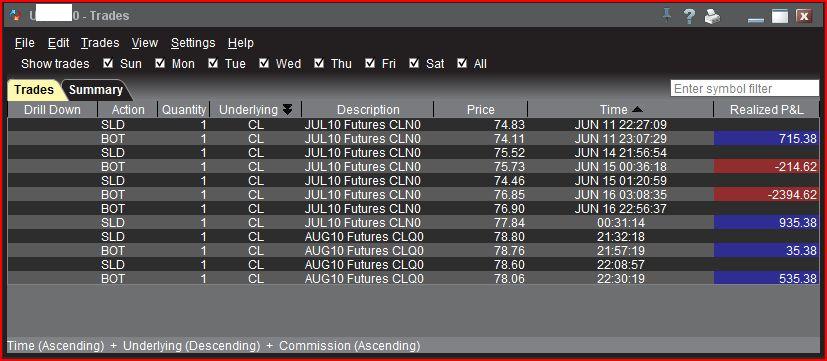827x361 pixels.
Task: Sort by the Drill Down column header
Action: [x=52, y=110]
